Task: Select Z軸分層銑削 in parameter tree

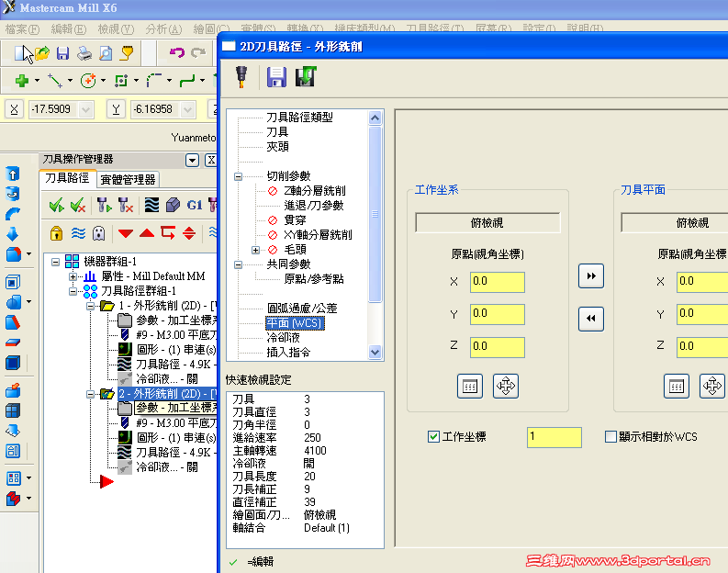Action: (314, 190)
